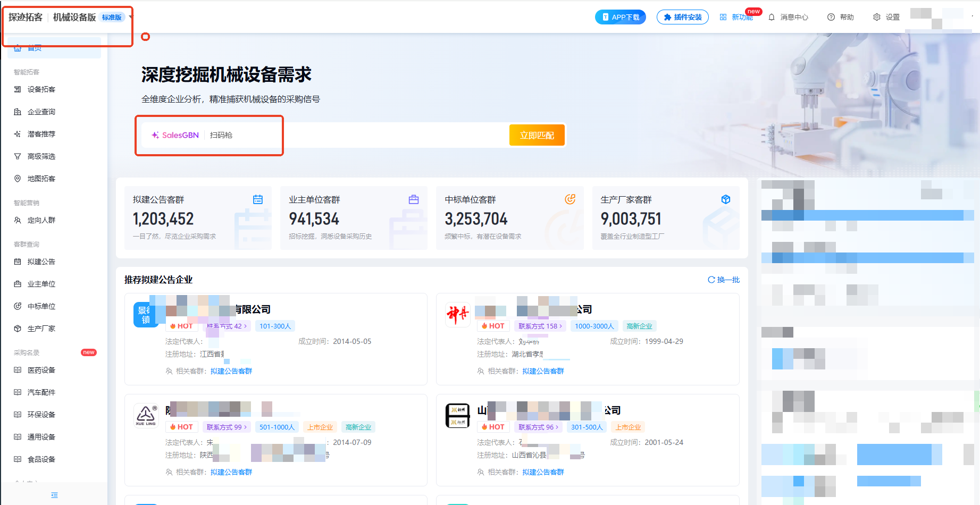Viewport: 980px width, 505px height.
Task: Refresh recommendations with 换一批
Action: 724,280
